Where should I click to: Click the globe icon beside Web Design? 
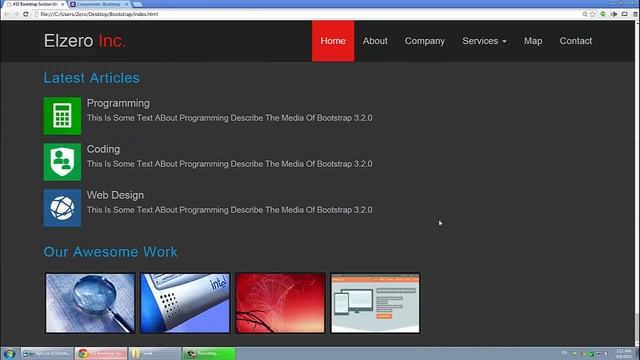(62, 208)
